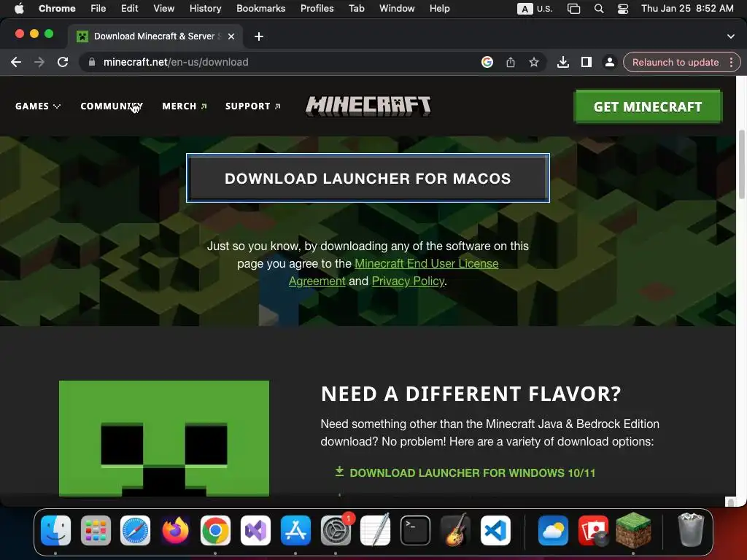Open Finder from the Dock
This screenshot has height=560, width=747.
pos(55,530)
